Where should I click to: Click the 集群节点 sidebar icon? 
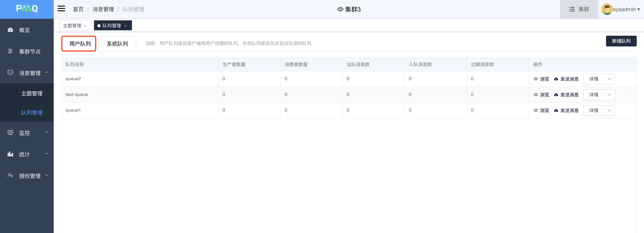pos(10,51)
